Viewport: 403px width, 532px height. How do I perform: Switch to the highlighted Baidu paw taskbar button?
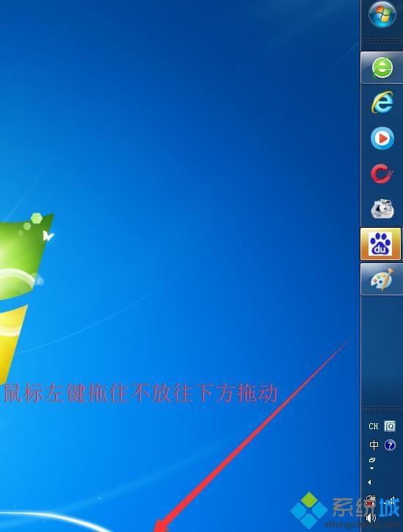[381, 244]
